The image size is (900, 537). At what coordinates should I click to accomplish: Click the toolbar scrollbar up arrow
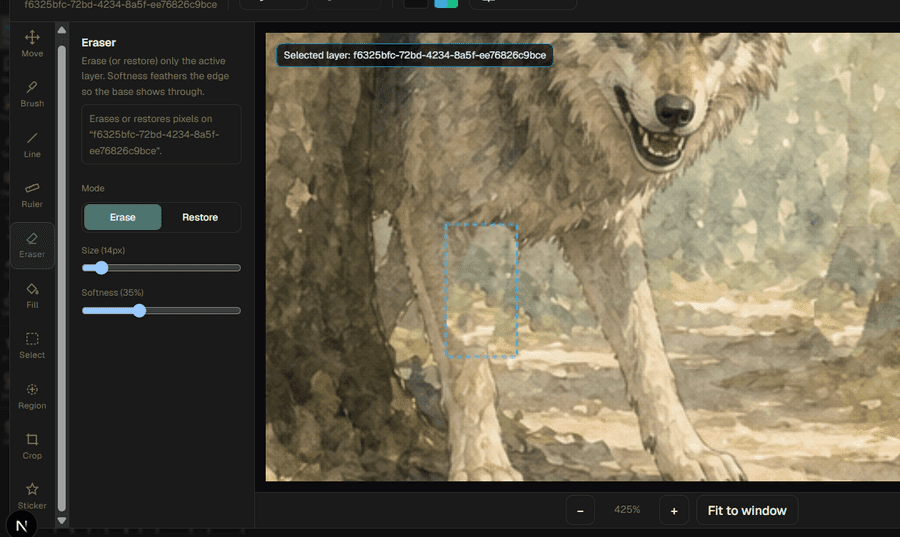pos(62,30)
